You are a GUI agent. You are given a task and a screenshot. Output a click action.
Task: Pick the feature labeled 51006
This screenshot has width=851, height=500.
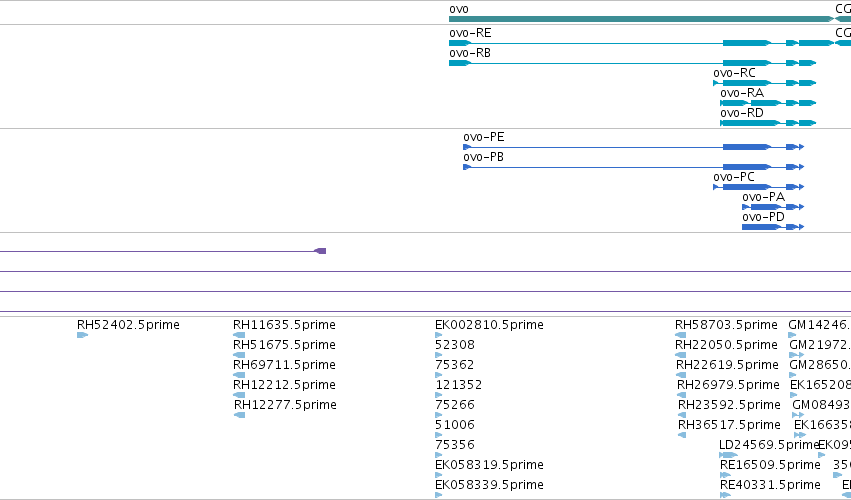[x=455, y=426]
